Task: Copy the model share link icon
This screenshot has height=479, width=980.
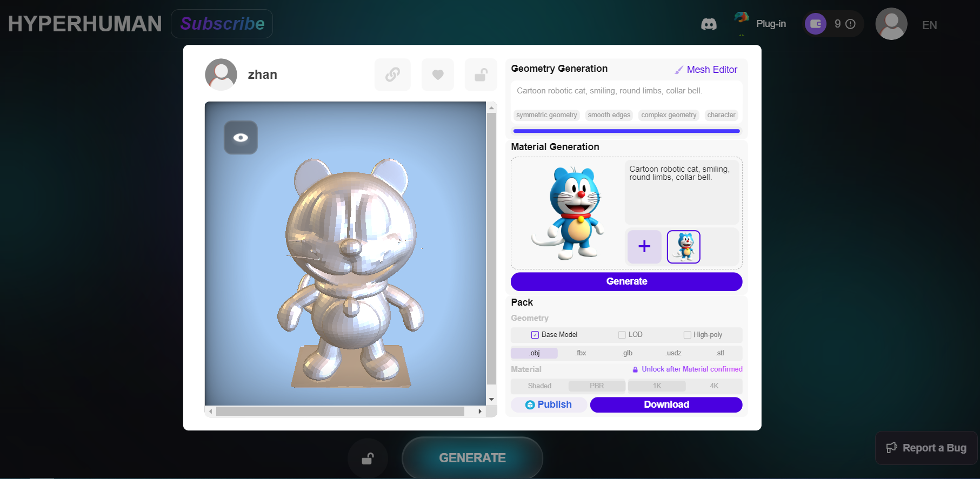Action: [392, 75]
